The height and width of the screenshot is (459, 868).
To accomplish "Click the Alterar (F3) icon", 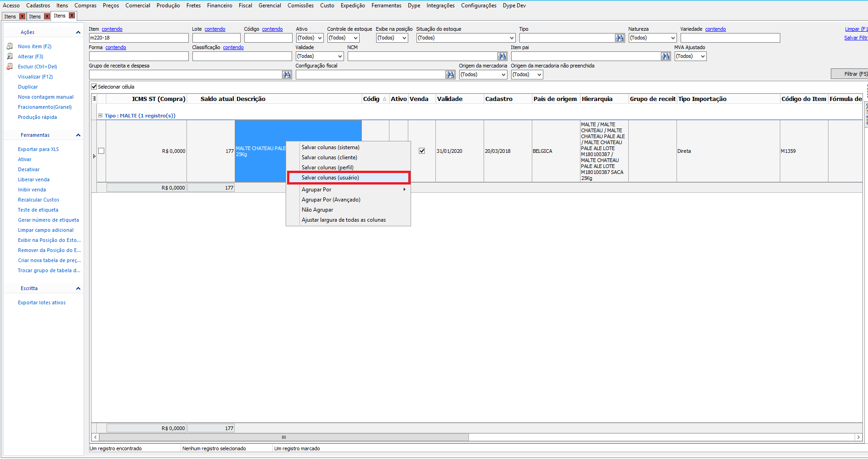I will [x=10, y=56].
